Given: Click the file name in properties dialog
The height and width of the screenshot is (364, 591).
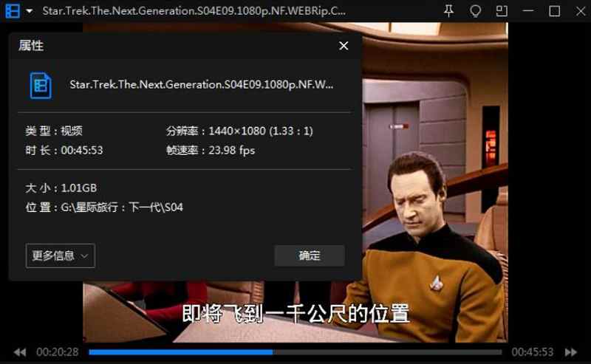Looking at the screenshot, I should 201,84.
